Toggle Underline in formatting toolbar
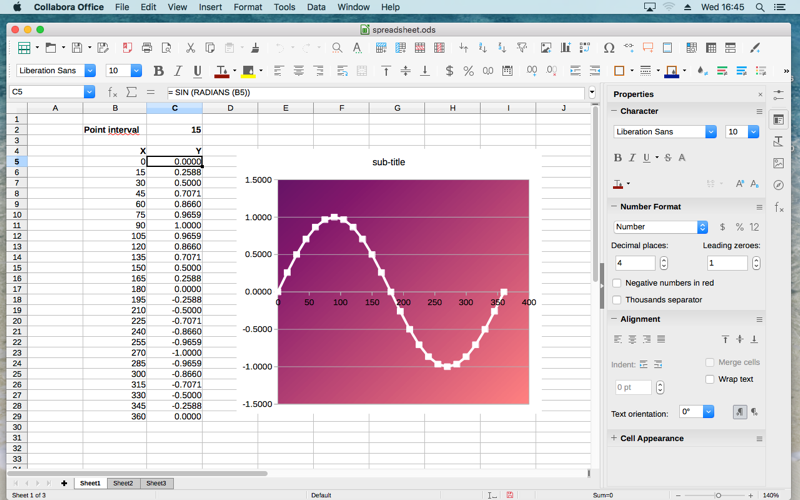Image resolution: width=800 pixels, height=500 pixels. click(197, 71)
